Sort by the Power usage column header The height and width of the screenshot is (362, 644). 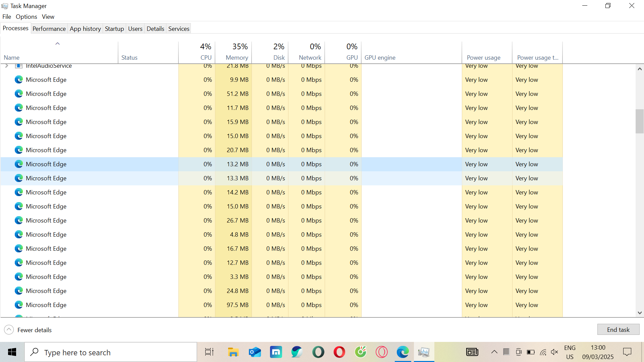487,52
